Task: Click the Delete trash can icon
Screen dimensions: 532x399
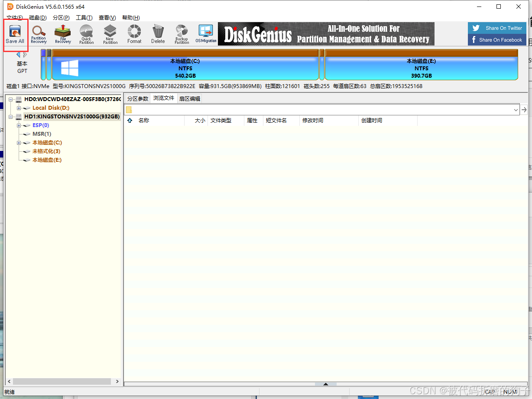Action: (x=158, y=34)
